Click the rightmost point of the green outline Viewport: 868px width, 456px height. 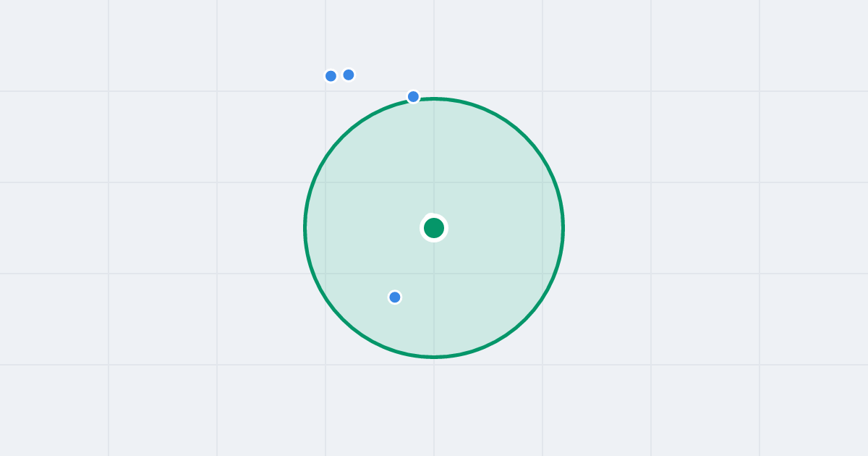563,228
